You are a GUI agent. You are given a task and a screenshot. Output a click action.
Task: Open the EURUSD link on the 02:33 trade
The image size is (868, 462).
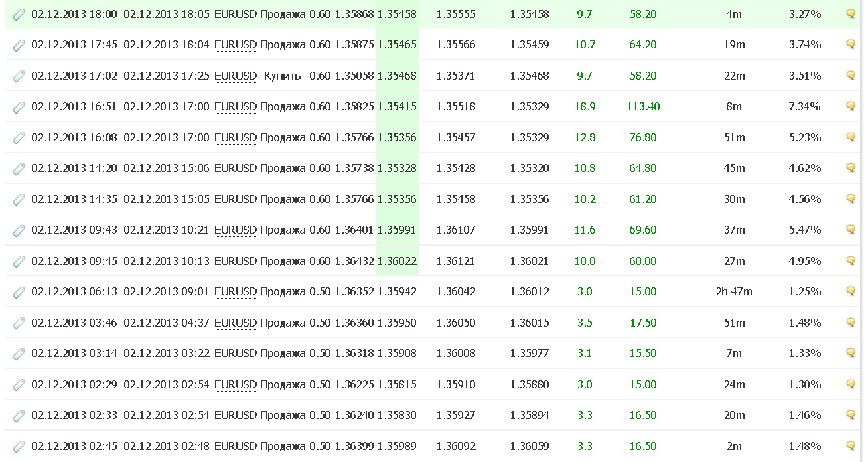coord(236,415)
